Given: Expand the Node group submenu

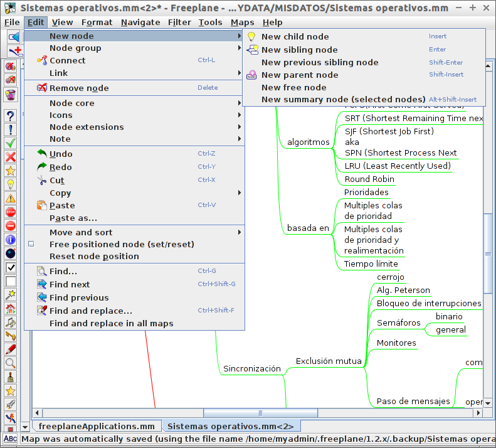Looking at the screenshot, I should click(134, 48).
